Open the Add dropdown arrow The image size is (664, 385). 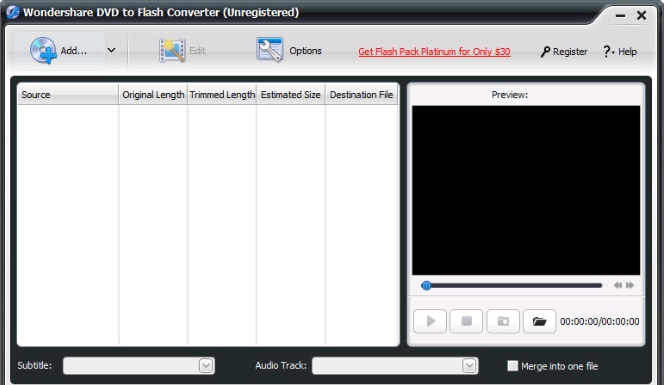point(111,50)
